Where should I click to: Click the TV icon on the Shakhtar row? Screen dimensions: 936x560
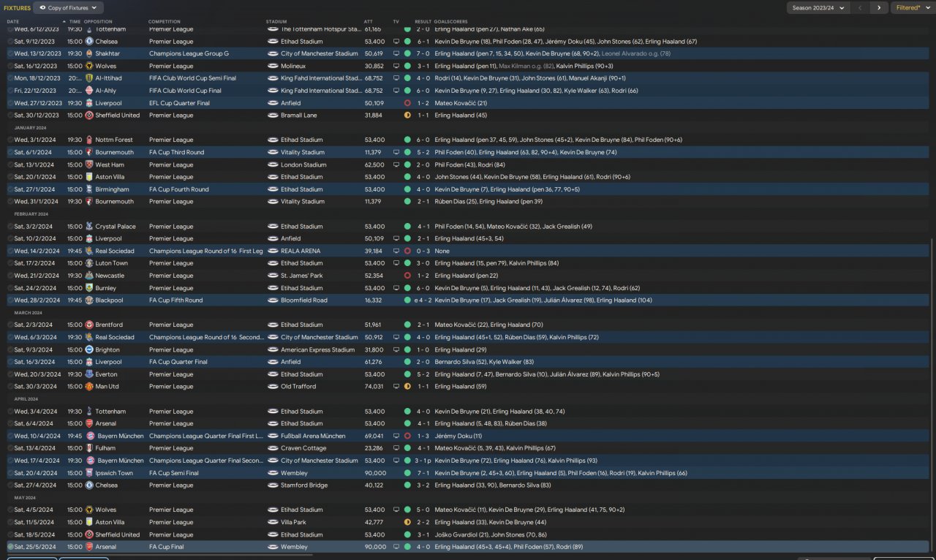coord(396,53)
